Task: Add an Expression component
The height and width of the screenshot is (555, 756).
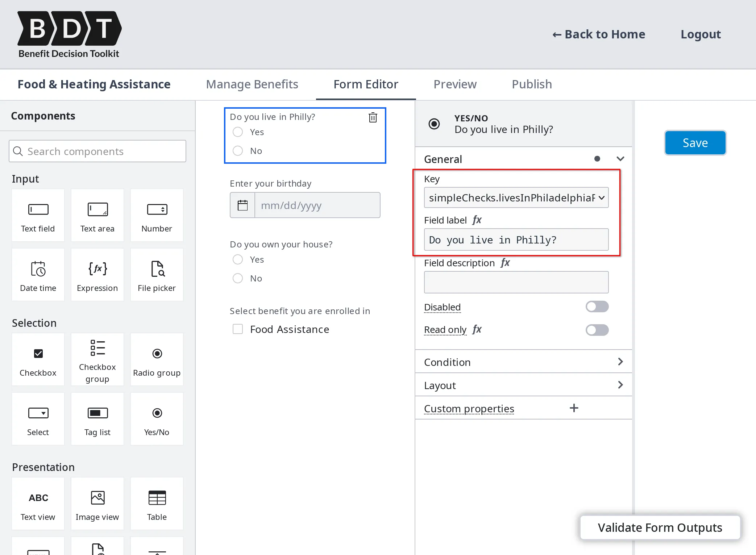Action: coord(97,275)
